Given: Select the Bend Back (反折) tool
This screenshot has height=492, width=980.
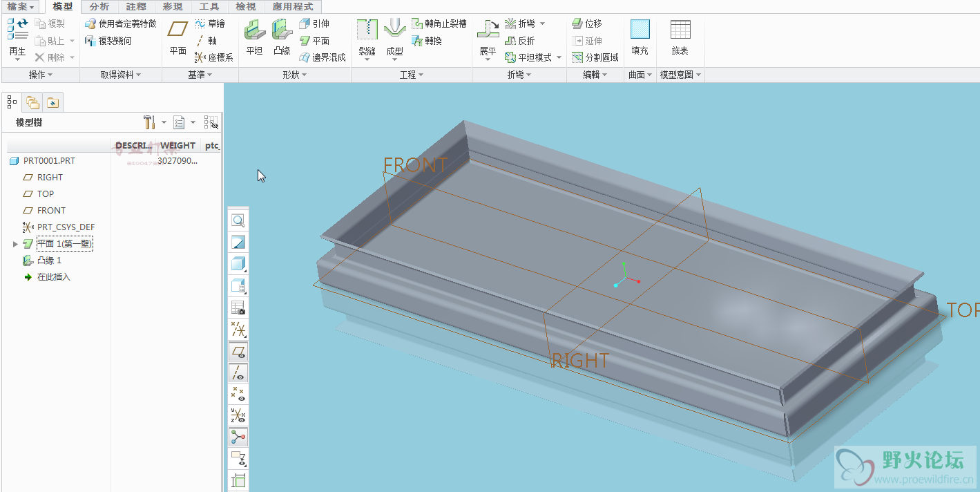Looking at the screenshot, I should [x=520, y=41].
